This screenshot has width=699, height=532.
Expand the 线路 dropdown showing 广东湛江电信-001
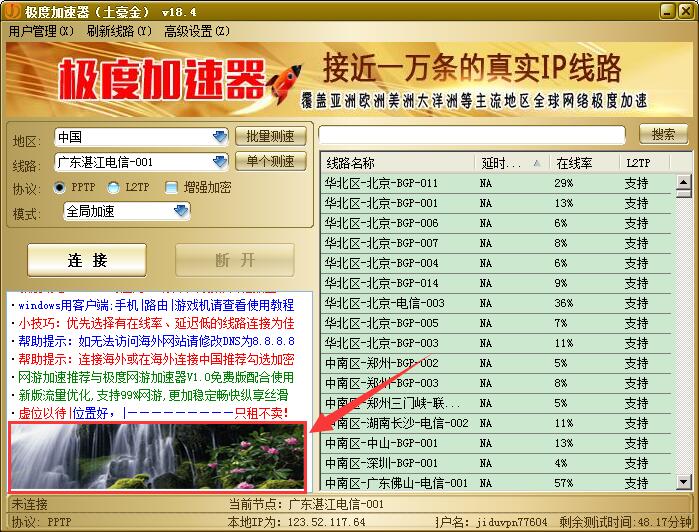(220, 162)
